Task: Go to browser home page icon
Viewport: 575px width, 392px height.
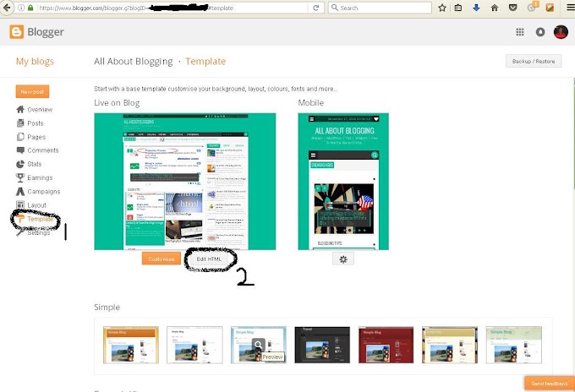Action: point(495,8)
